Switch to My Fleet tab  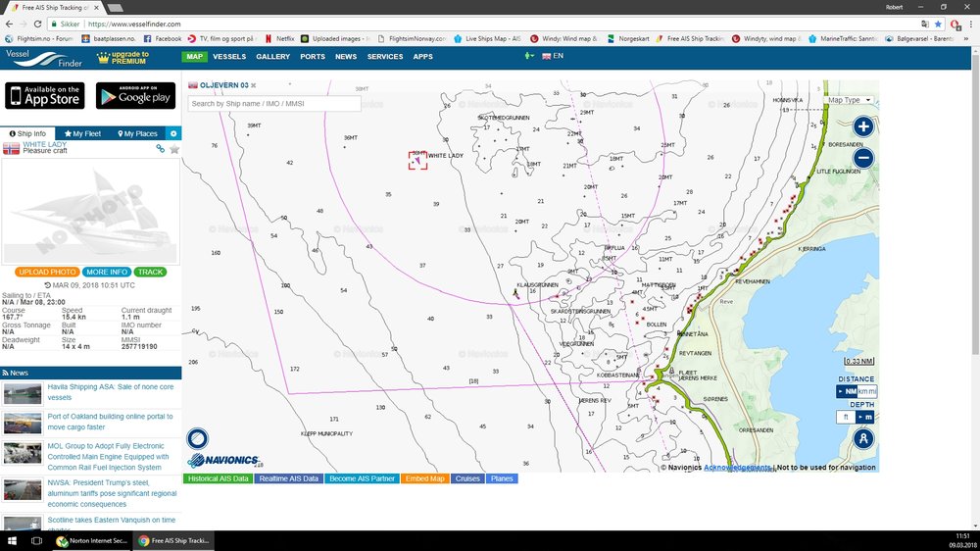point(82,134)
